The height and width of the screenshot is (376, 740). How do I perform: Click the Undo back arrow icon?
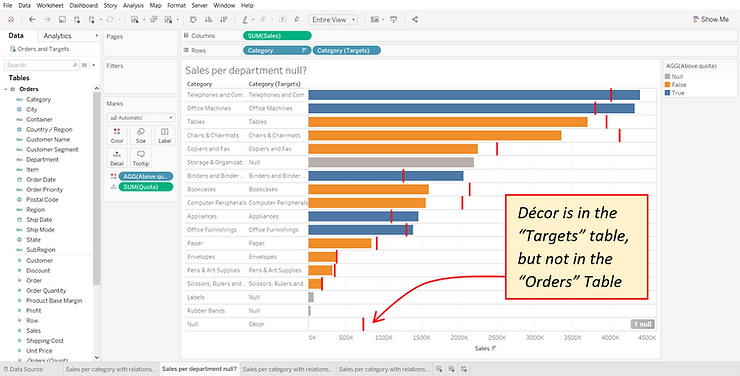(32, 19)
